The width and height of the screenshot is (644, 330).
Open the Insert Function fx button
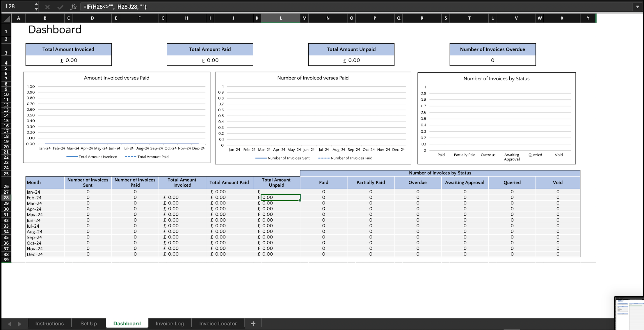click(x=73, y=7)
